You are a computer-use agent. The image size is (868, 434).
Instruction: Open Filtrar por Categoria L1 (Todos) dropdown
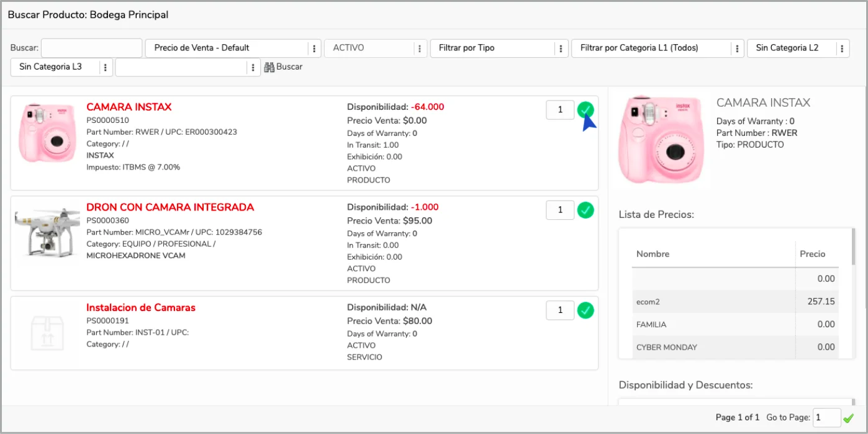point(657,48)
